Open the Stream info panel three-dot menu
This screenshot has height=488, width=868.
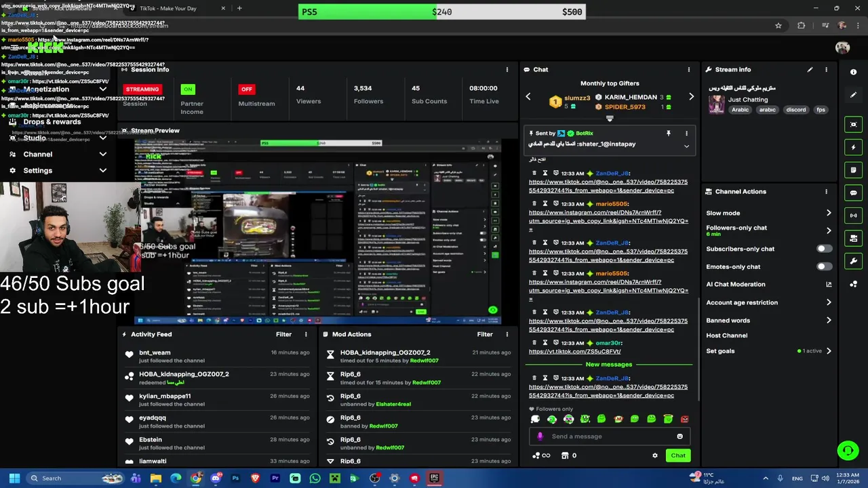[x=826, y=70]
